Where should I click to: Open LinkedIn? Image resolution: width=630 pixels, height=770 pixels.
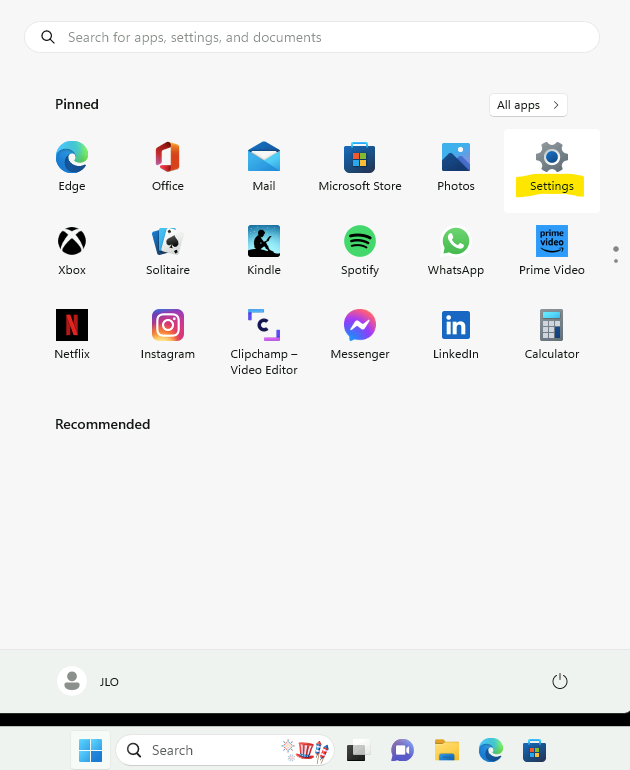pos(456,336)
